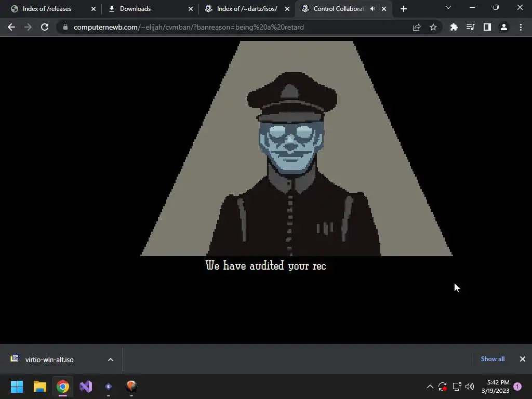
Task: Open the Windows Start menu
Action: point(17,387)
